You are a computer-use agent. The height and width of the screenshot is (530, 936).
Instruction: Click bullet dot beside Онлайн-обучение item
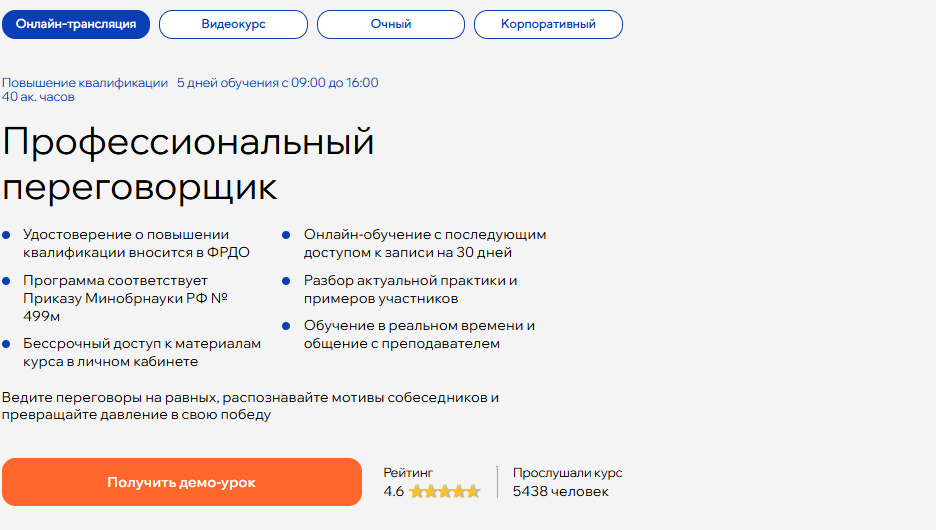(x=287, y=235)
